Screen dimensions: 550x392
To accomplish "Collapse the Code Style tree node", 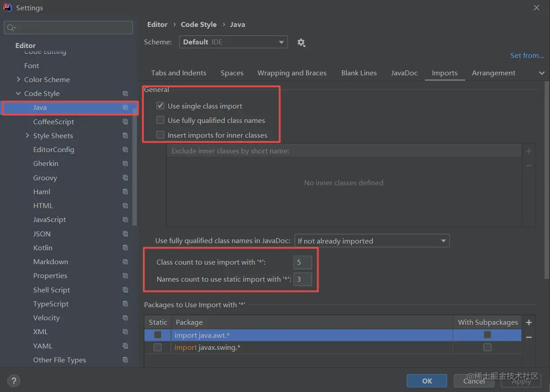I will (x=18, y=93).
